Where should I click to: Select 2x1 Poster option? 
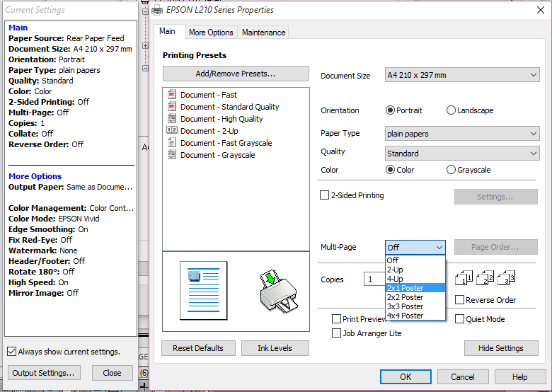[415, 288]
